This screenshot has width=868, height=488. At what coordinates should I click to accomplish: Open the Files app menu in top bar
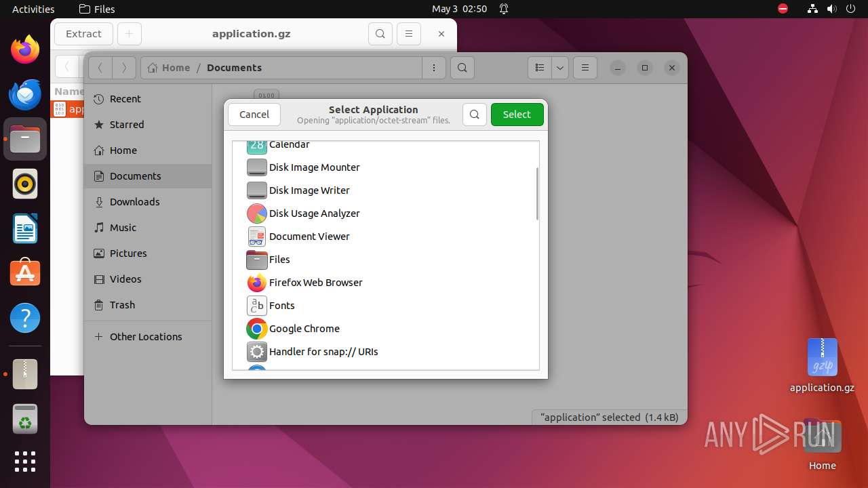97,9
